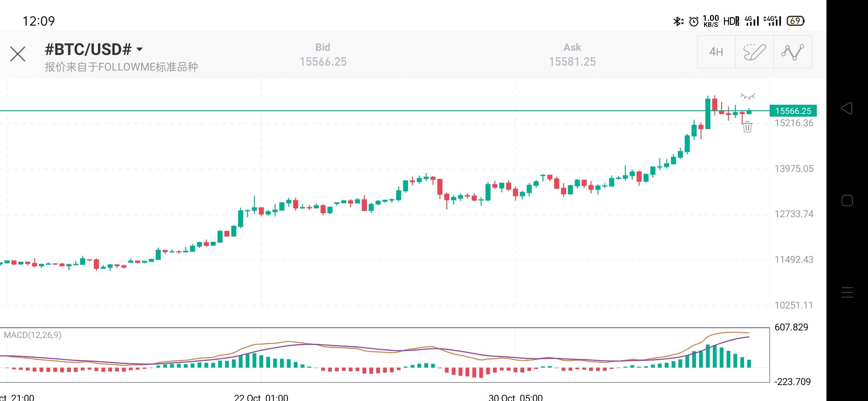Image resolution: width=868 pixels, height=401 pixels.
Task: Tap the Bluetooth status icon
Action: coord(677,21)
